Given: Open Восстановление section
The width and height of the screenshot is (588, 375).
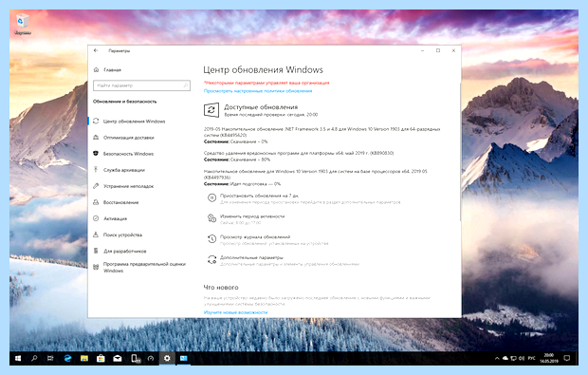Looking at the screenshot, I should coord(116,202).
